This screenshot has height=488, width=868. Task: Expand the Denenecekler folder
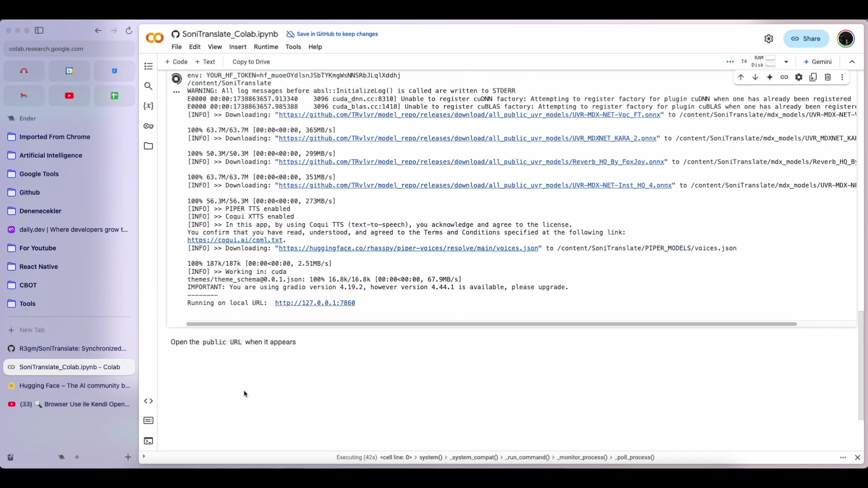click(x=69, y=211)
